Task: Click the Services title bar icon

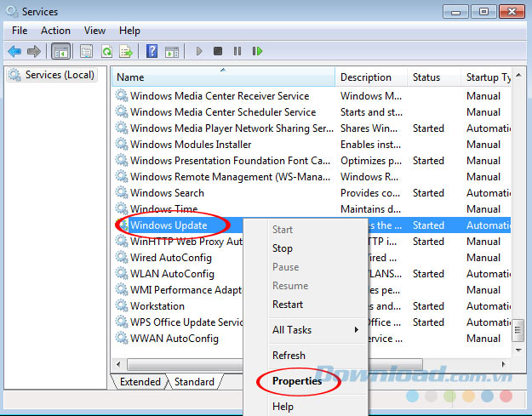Action: pos(12,12)
